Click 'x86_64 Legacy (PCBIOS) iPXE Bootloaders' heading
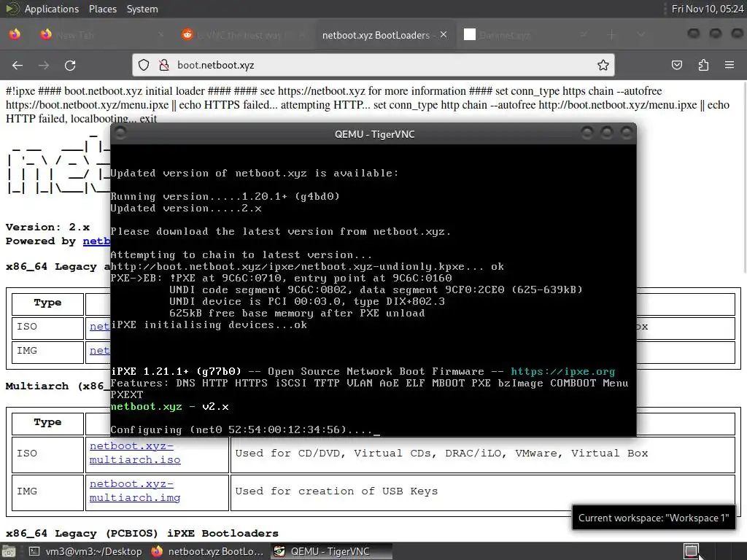 point(142,533)
